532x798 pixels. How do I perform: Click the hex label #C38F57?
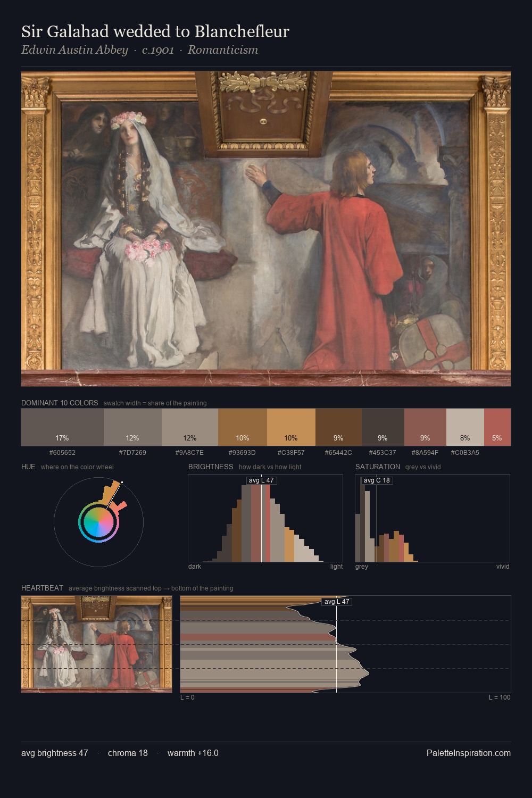pyautogui.click(x=291, y=453)
